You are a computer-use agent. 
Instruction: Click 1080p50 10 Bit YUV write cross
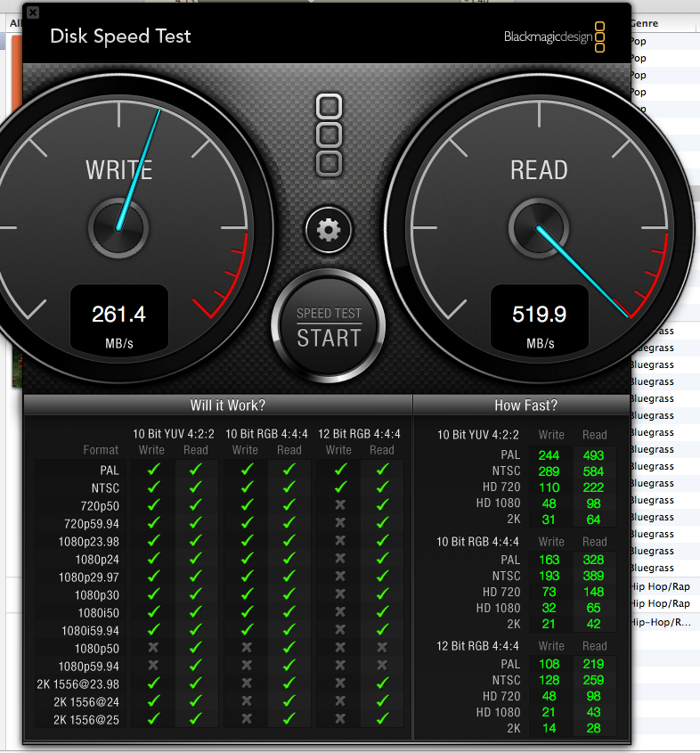153,647
